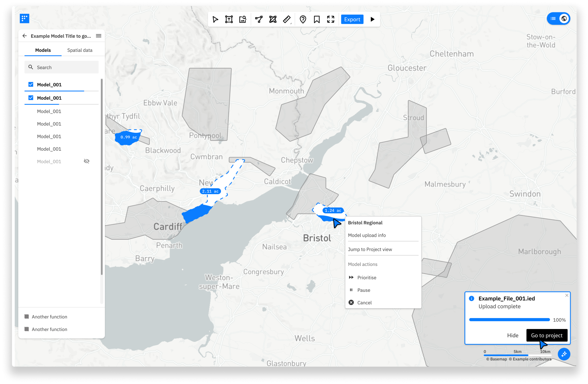588x384 pixels.
Task: Click the Search input field
Action: [x=61, y=67]
